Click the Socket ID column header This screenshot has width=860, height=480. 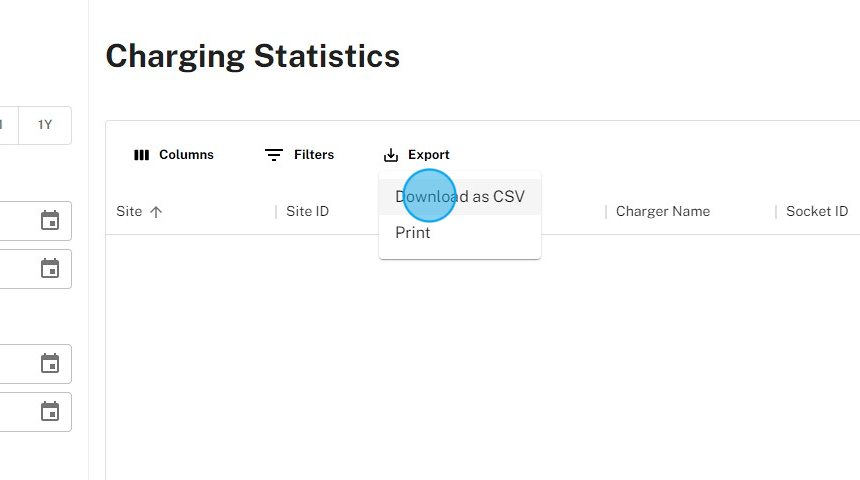tap(816, 212)
